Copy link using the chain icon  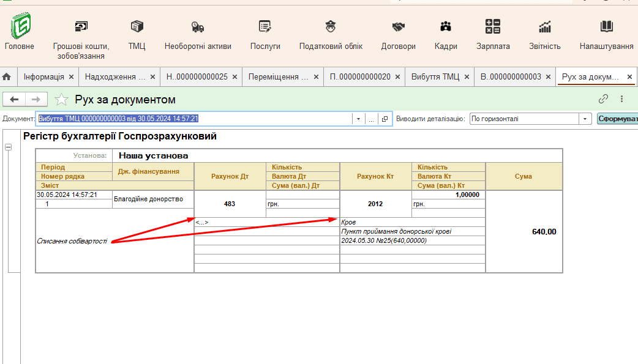point(603,99)
